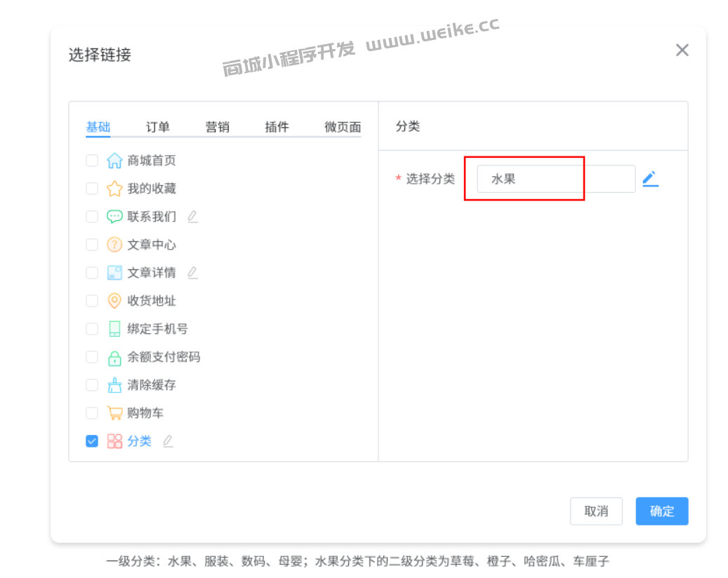The image size is (728, 578).
Task: Check the 余额支付密码 checkbox
Action: point(92,357)
